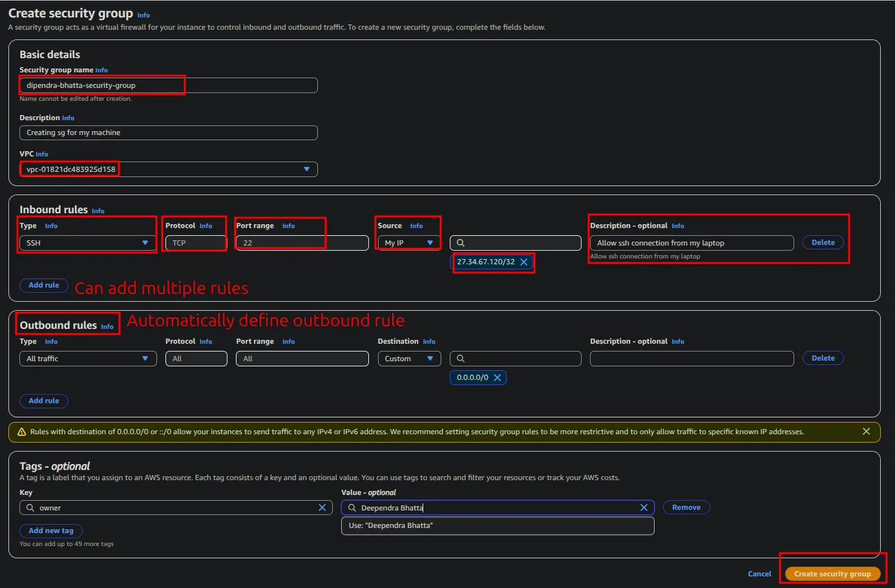Dismiss the yellow destination warning banner

tap(866, 431)
